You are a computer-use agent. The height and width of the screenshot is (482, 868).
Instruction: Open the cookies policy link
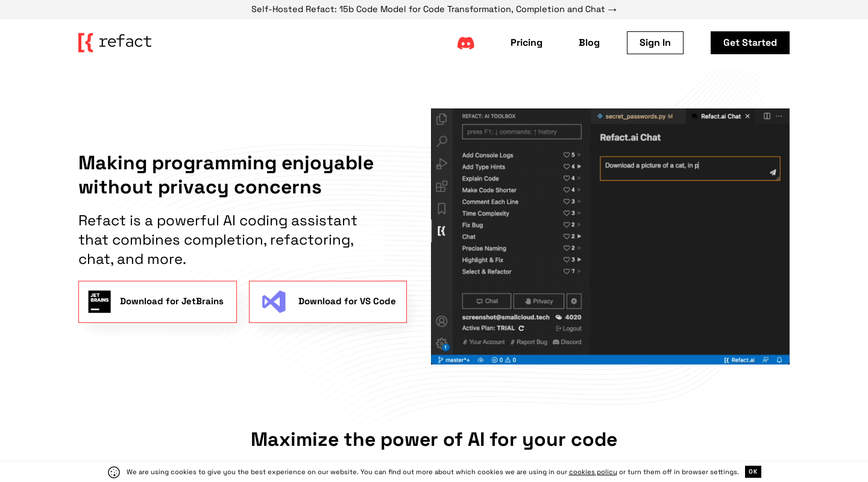click(593, 472)
